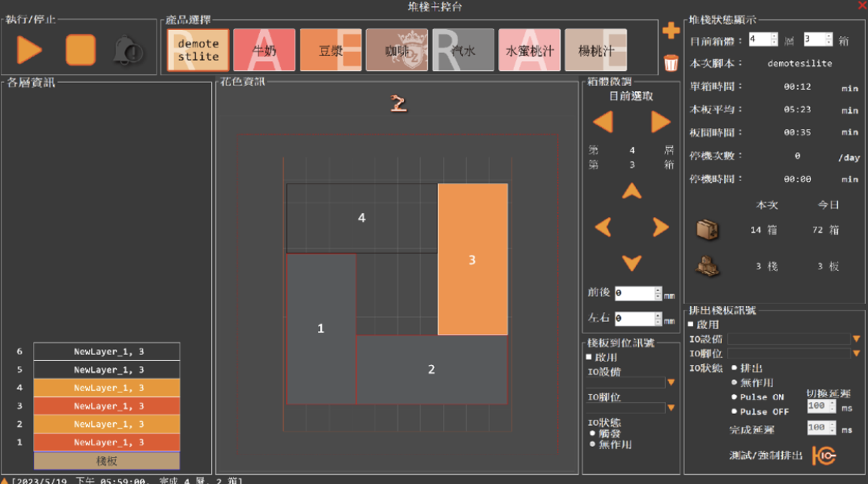The height and width of the screenshot is (484, 868).
Task: Nudge the box downward with the down arrow
Action: coord(631,263)
